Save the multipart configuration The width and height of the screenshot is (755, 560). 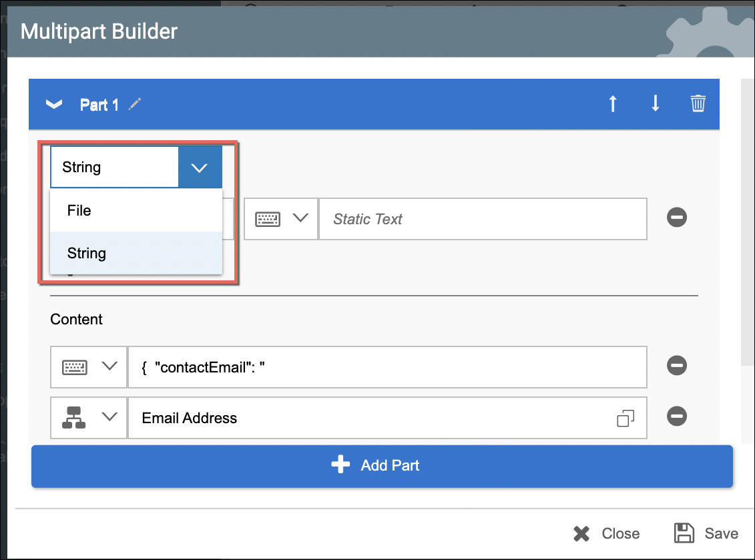tap(706, 533)
